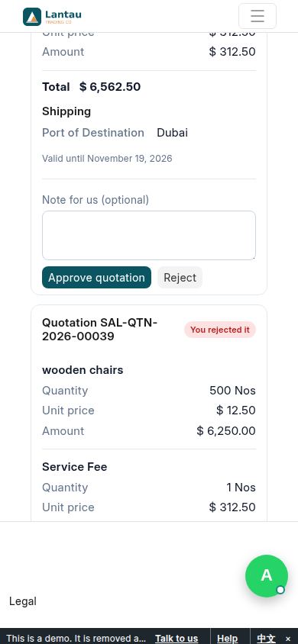The image size is (298, 644).
Task: Follow the Talk to us link
Action: pyautogui.click(x=177, y=639)
